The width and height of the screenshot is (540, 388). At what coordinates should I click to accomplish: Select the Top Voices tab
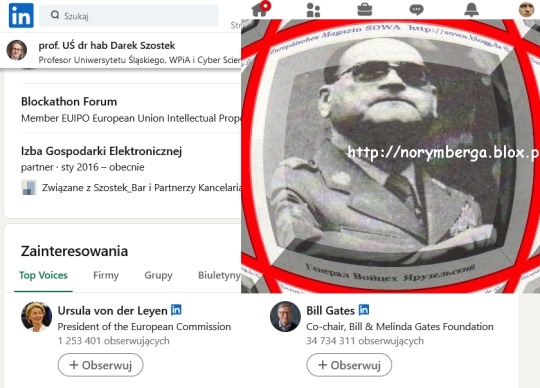(x=43, y=275)
